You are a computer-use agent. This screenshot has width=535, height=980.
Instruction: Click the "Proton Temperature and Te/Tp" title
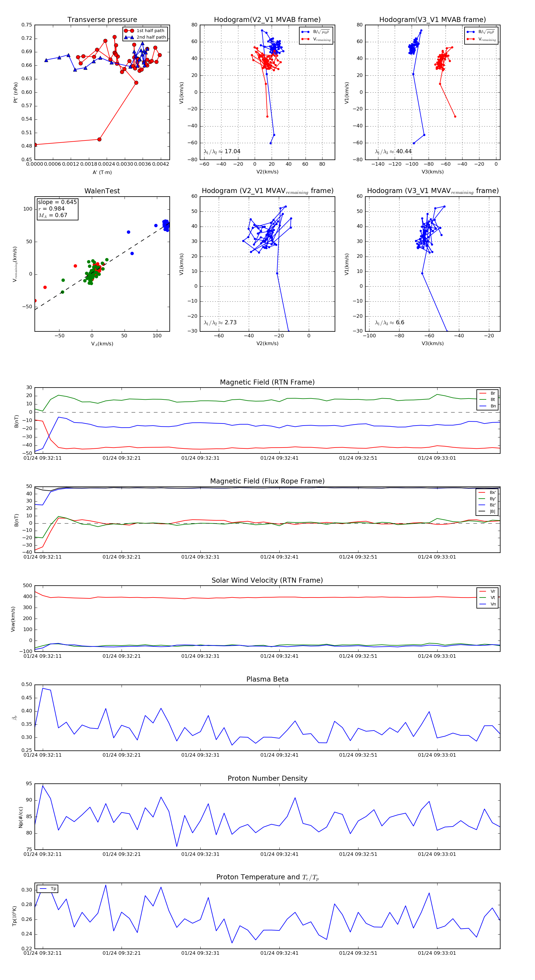click(267, 877)
